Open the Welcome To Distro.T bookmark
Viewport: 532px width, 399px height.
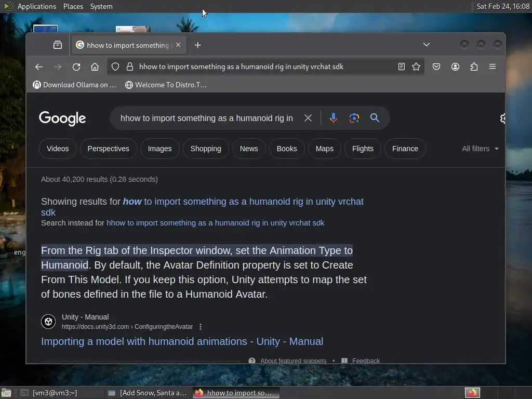tap(166, 85)
